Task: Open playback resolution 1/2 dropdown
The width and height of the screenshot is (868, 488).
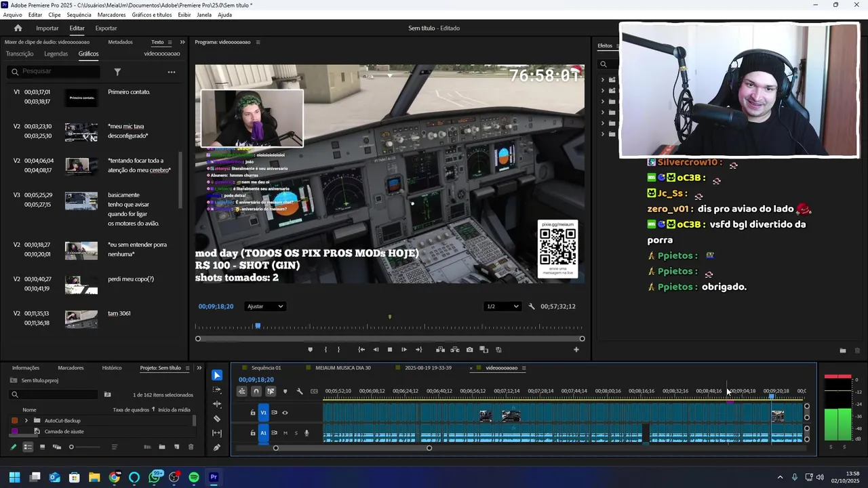Action: (x=502, y=306)
